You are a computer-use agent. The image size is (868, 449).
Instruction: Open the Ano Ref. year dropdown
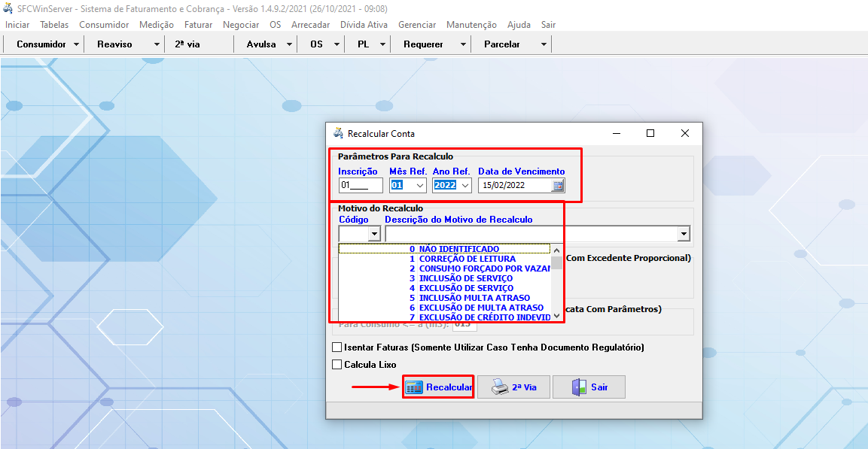(464, 185)
